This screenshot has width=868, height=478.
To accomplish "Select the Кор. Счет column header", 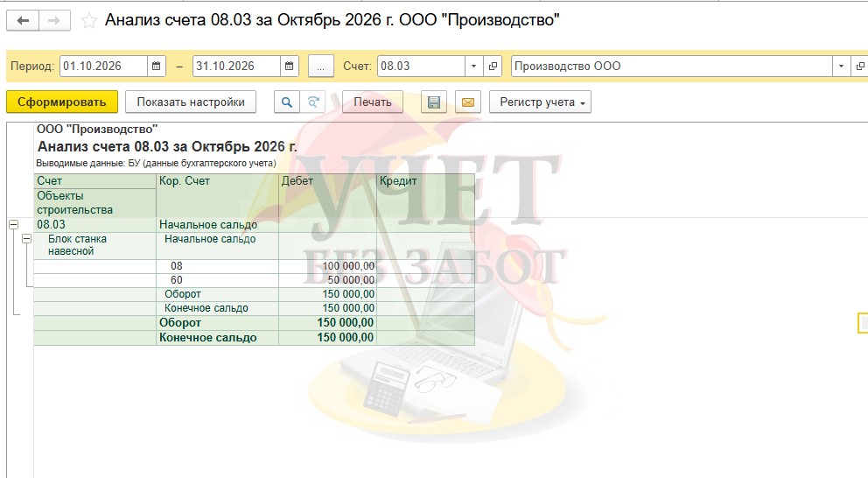I will coord(217,195).
